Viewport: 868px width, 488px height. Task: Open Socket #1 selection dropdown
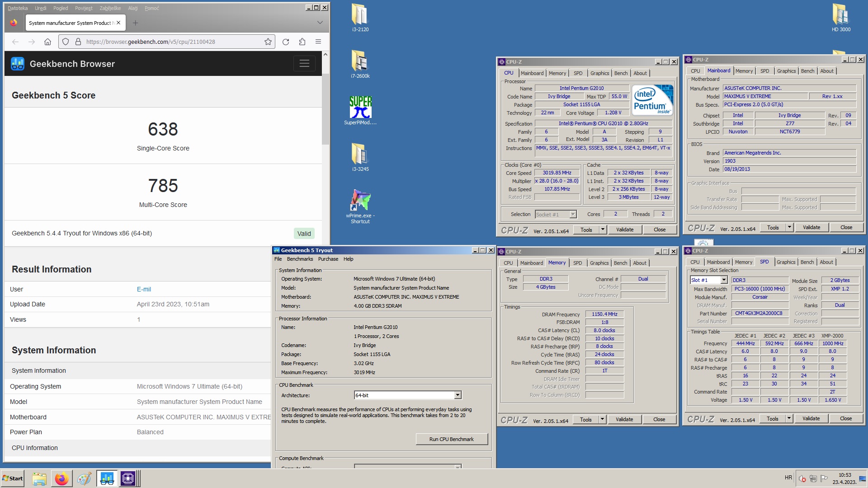(573, 215)
